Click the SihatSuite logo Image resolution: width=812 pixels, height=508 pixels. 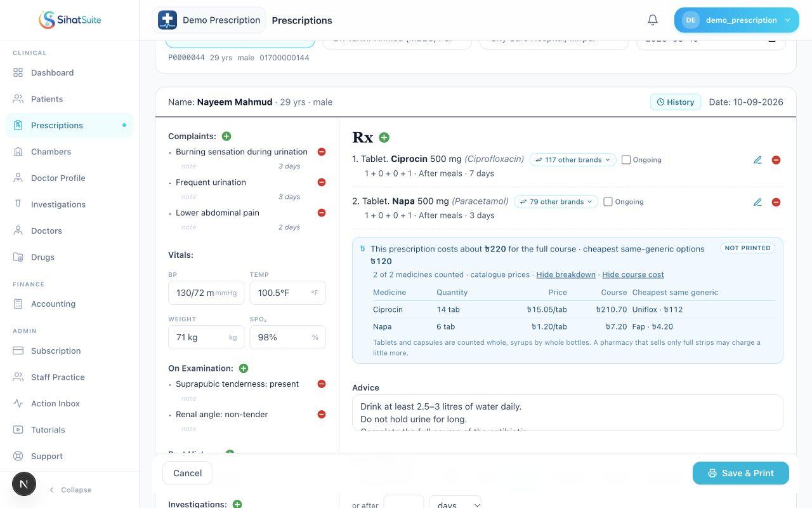70,20
